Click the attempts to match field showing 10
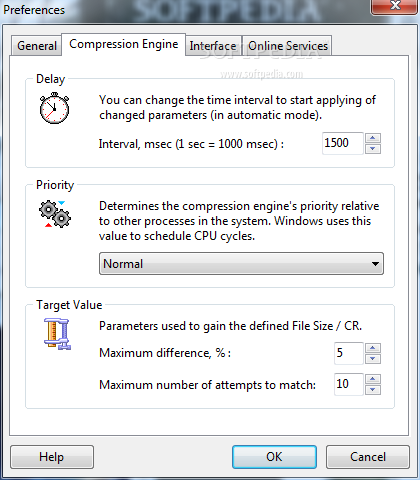 click(348, 384)
